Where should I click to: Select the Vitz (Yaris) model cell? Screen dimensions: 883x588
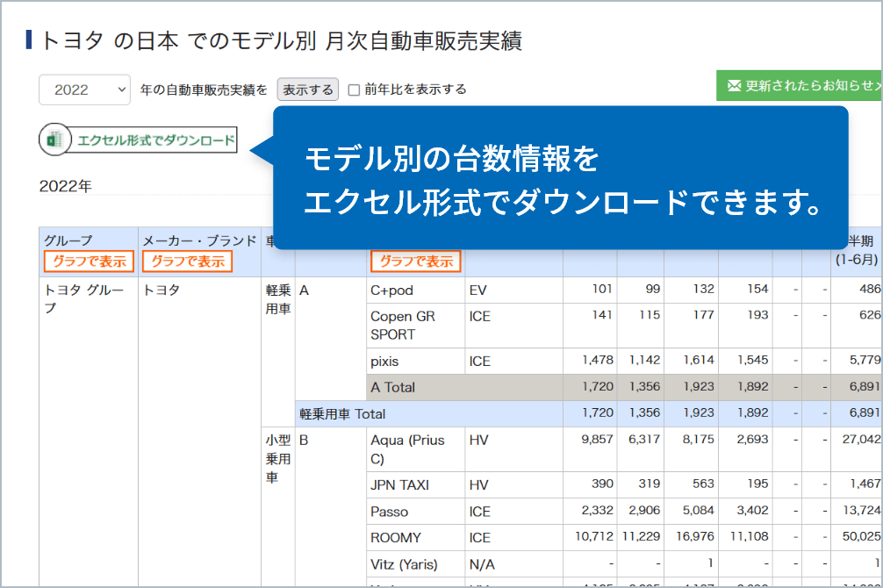[x=415, y=564]
